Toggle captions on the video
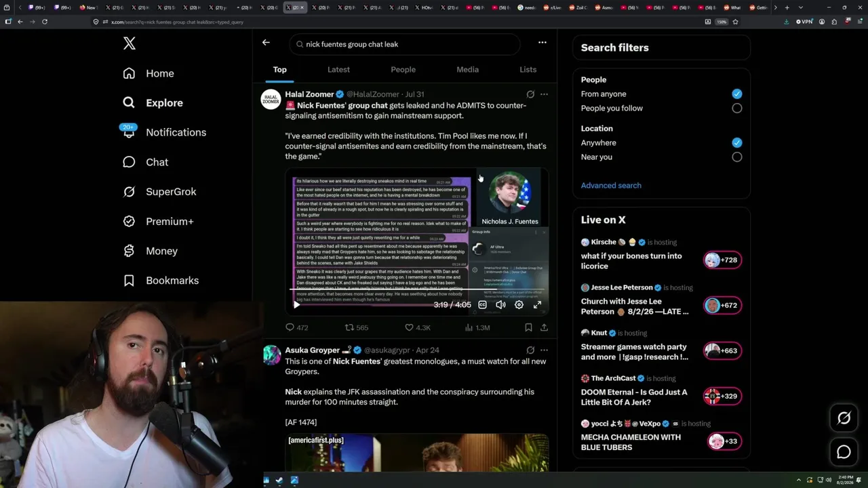868x488 pixels. pyautogui.click(x=482, y=305)
